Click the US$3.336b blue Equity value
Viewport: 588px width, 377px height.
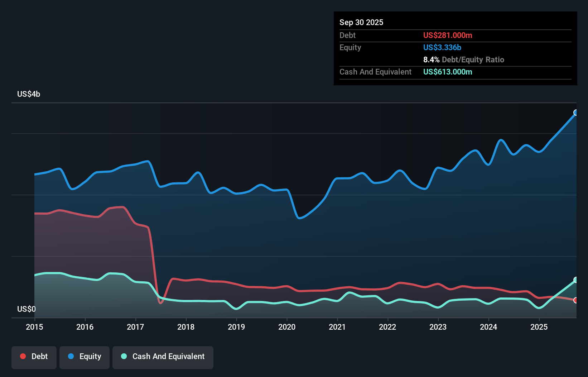442,47
